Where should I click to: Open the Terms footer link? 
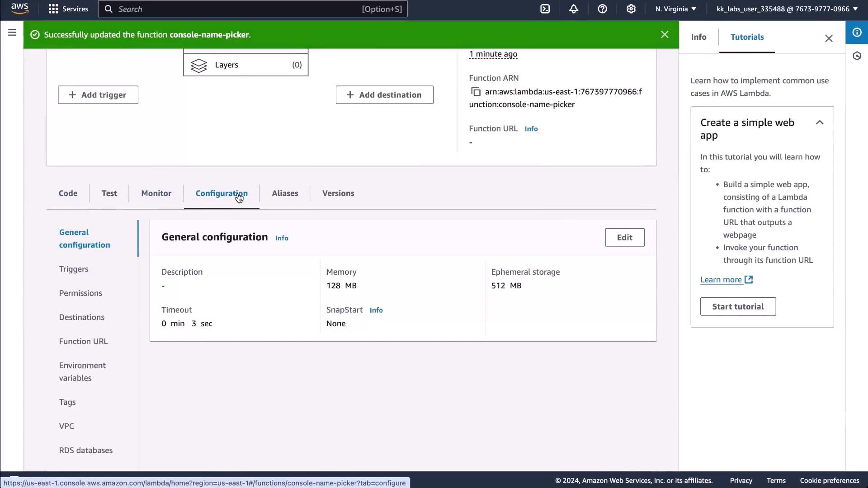(776, 480)
